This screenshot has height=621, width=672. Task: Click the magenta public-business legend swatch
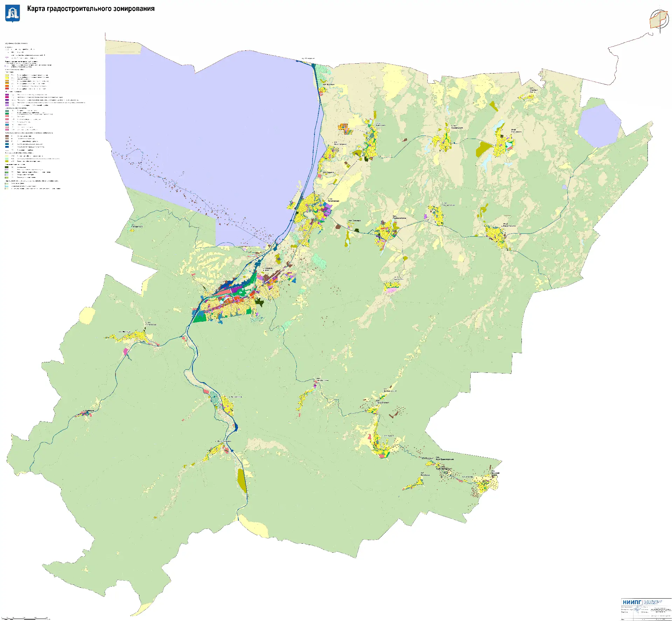(7, 97)
